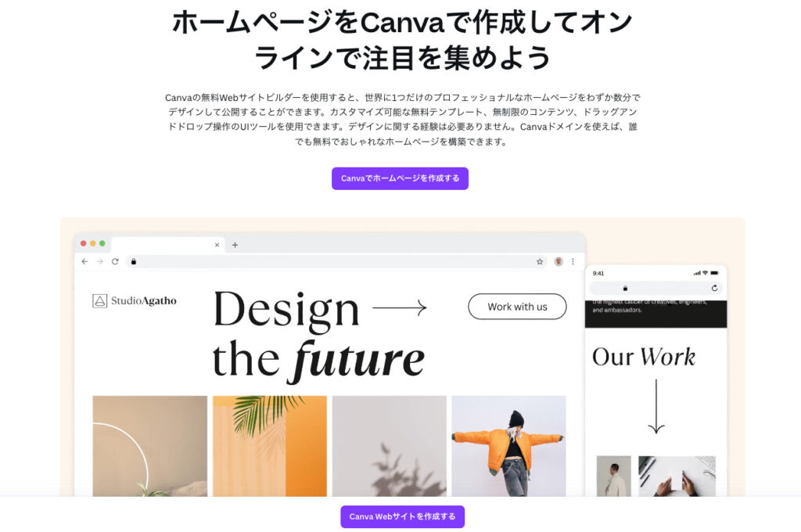The image size is (801, 532).
Task: Click the Design the future headline arrow
Action: click(400, 307)
